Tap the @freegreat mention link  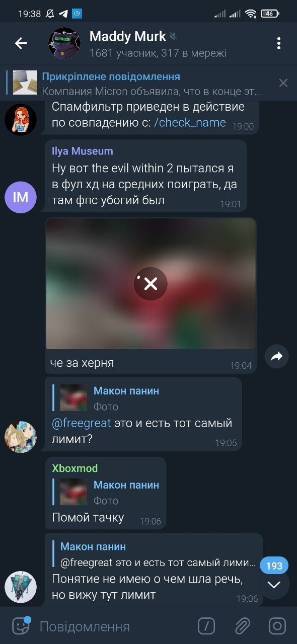tap(81, 423)
